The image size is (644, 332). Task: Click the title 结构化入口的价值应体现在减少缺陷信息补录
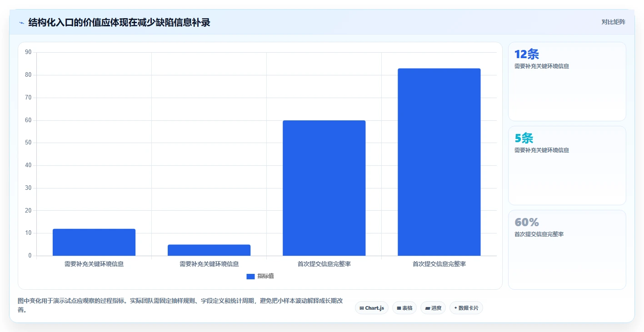[119, 22]
